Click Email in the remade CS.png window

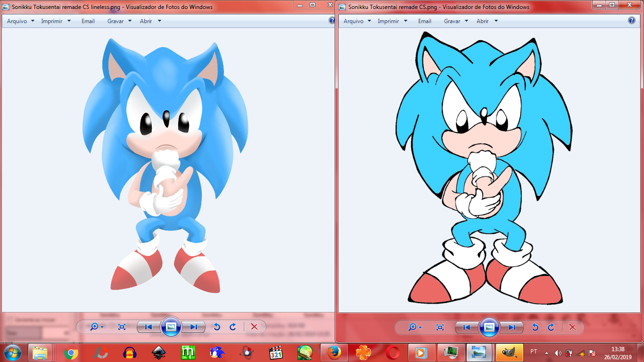pyautogui.click(x=425, y=21)
